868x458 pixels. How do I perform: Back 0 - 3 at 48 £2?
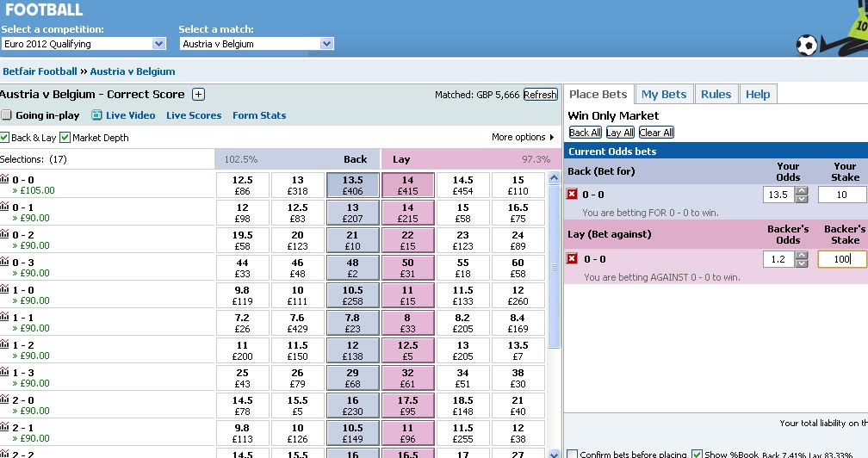[x=353, y=268]
